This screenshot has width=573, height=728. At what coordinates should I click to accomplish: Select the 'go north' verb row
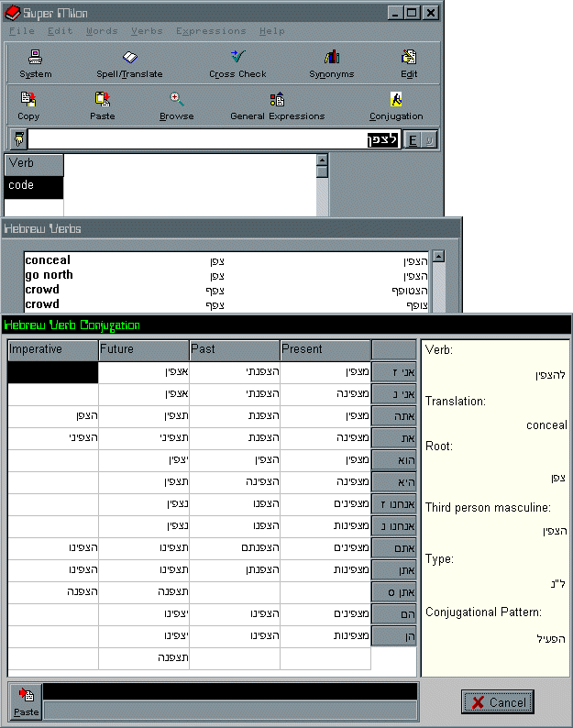pyautogui.click(x=226, y=275)
